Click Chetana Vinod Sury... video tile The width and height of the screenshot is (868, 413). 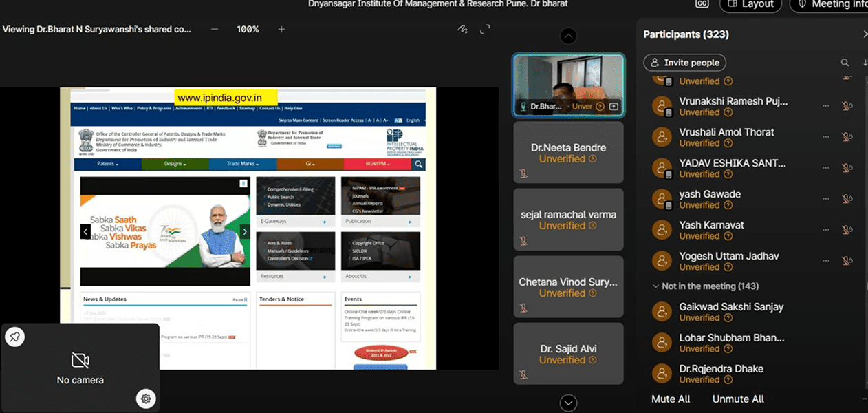click(568, 287)
